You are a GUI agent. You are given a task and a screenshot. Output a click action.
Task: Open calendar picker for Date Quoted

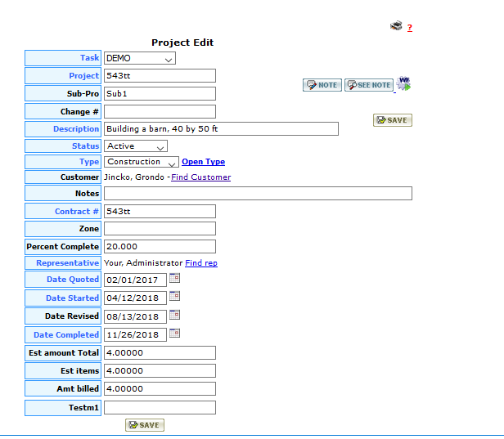174,279
